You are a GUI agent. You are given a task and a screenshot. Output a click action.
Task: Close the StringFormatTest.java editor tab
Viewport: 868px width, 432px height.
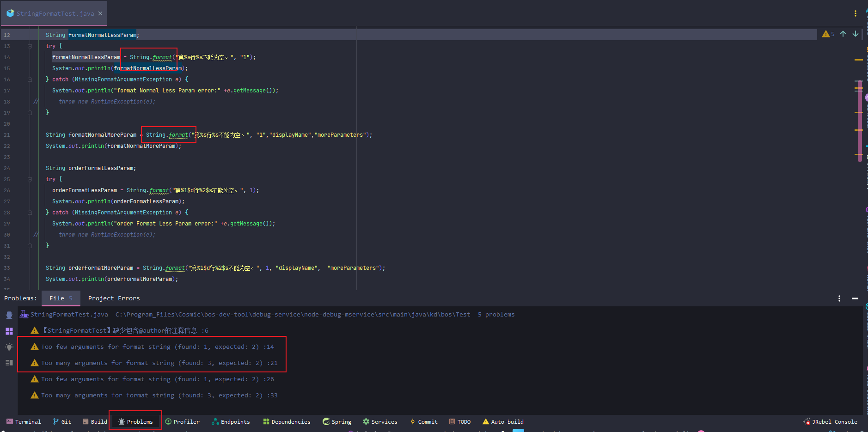click(100, 13)
